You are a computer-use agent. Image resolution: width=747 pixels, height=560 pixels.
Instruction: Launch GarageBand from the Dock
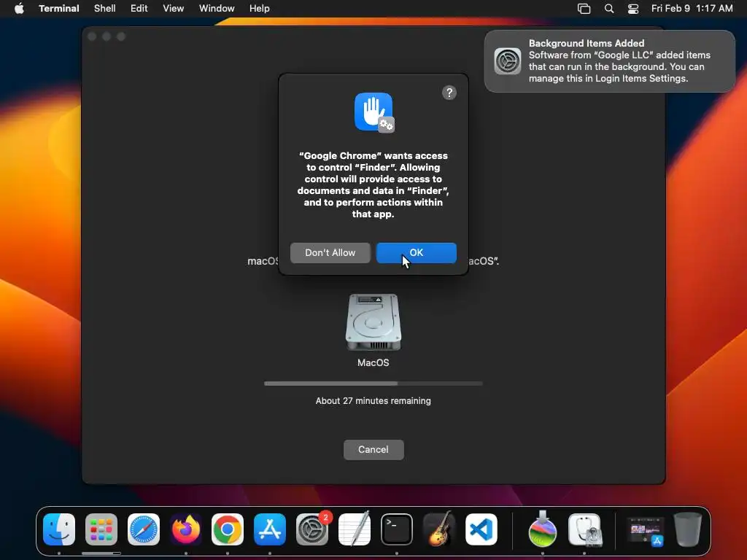pos(439,529)
